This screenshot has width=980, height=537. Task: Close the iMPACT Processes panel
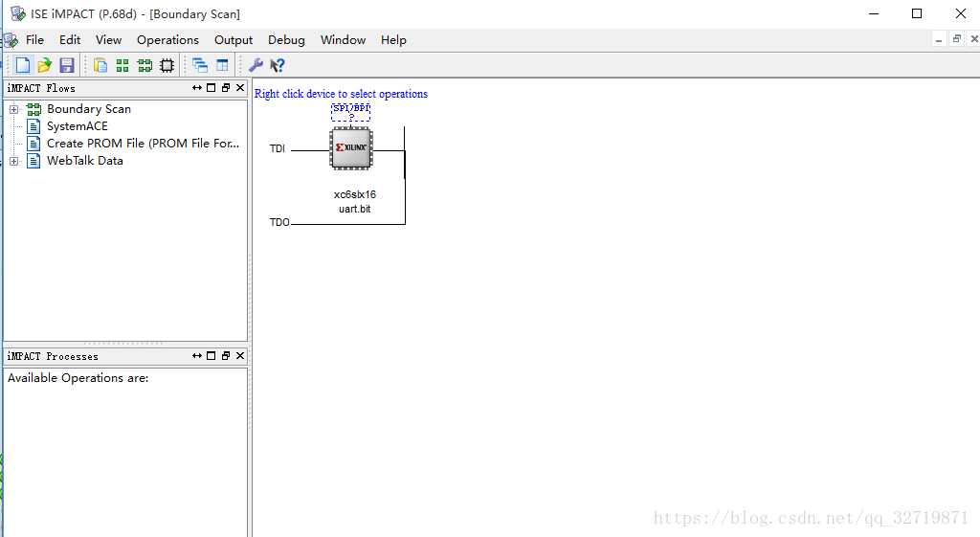tap(240, 356)
